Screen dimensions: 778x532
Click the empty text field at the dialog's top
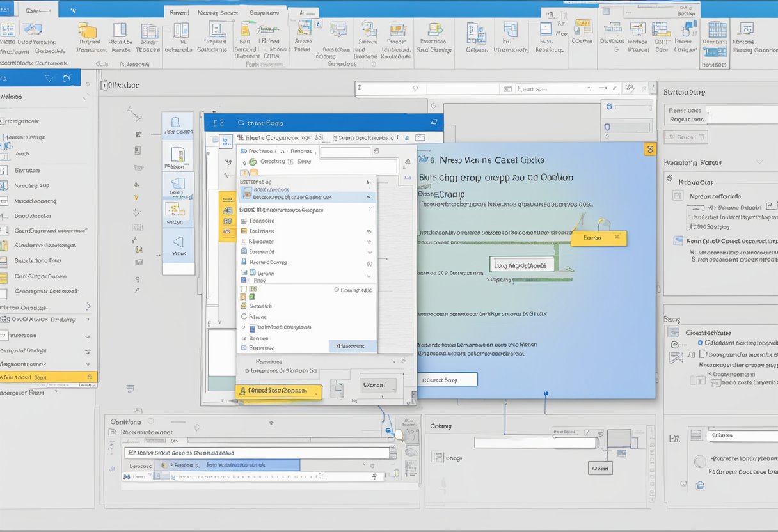tap(345, 152)
